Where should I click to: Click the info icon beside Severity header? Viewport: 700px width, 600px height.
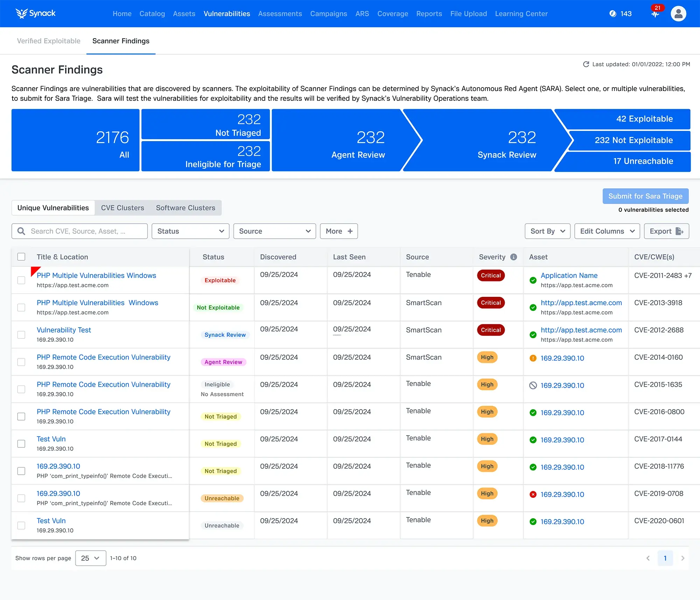[513, 257]
